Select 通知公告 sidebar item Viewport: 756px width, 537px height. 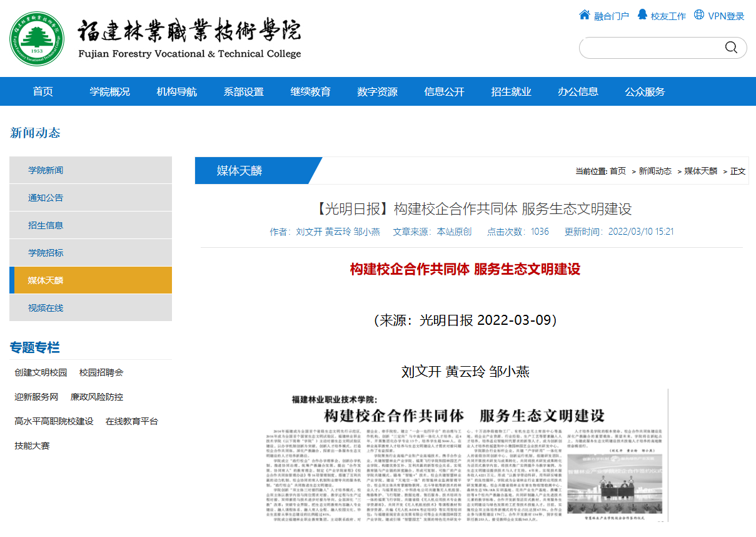tap(46, 198)
